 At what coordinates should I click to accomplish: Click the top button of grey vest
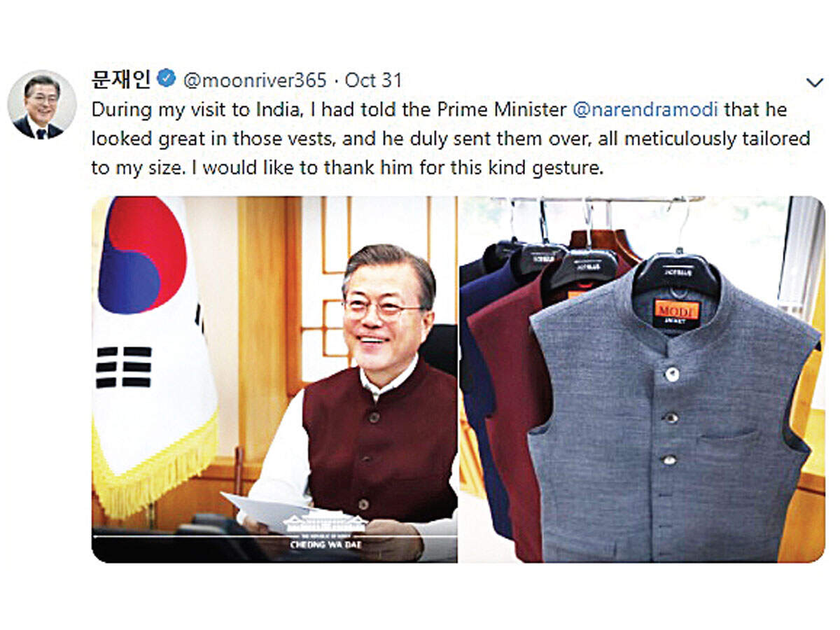(x=672, y=374)
